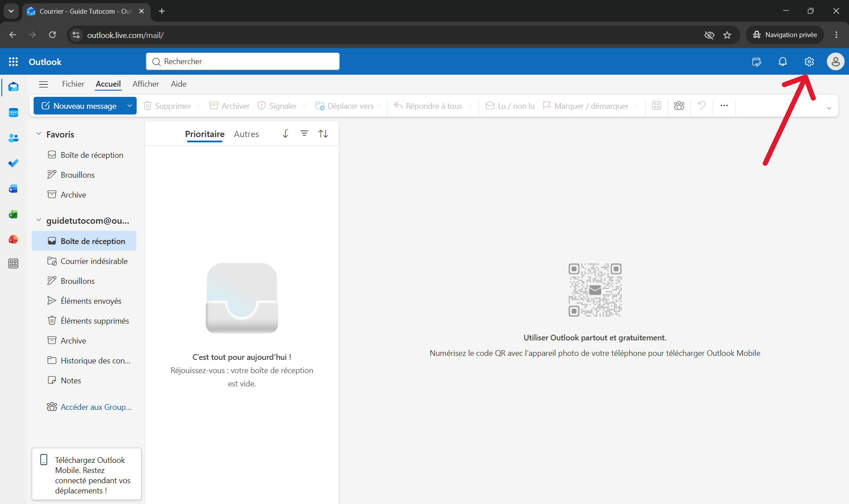Collapse the Favoris section
The height and width of the screenshot is (504, 849).
(x=38, y=134)
